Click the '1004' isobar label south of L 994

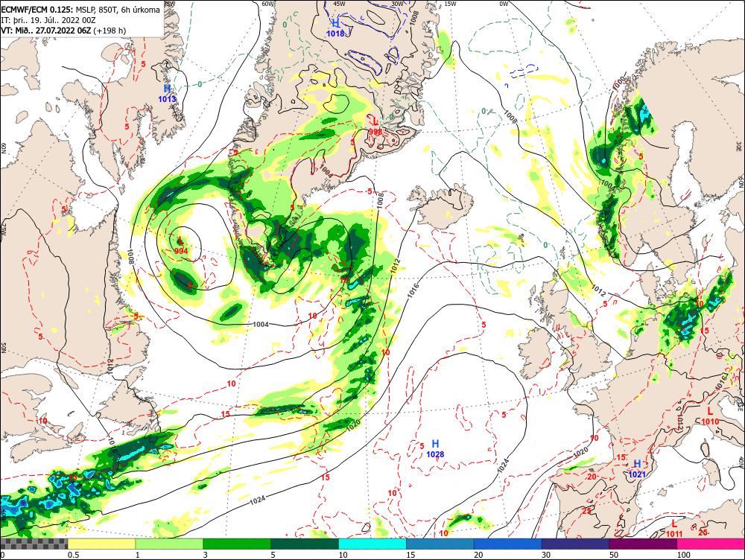click(261, 325)
